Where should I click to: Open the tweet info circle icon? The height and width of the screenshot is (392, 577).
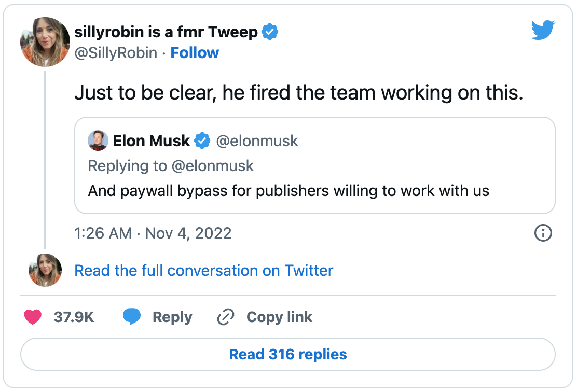point(543,233)
